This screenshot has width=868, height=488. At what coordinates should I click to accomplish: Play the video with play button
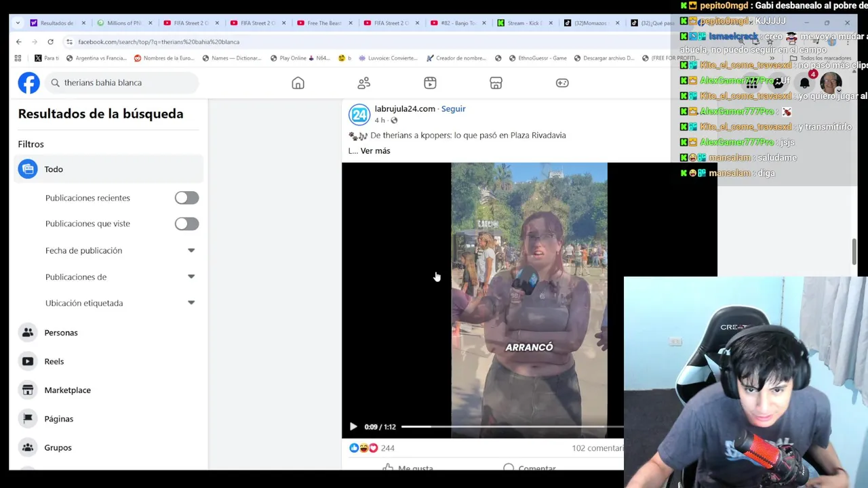[353, 426]
